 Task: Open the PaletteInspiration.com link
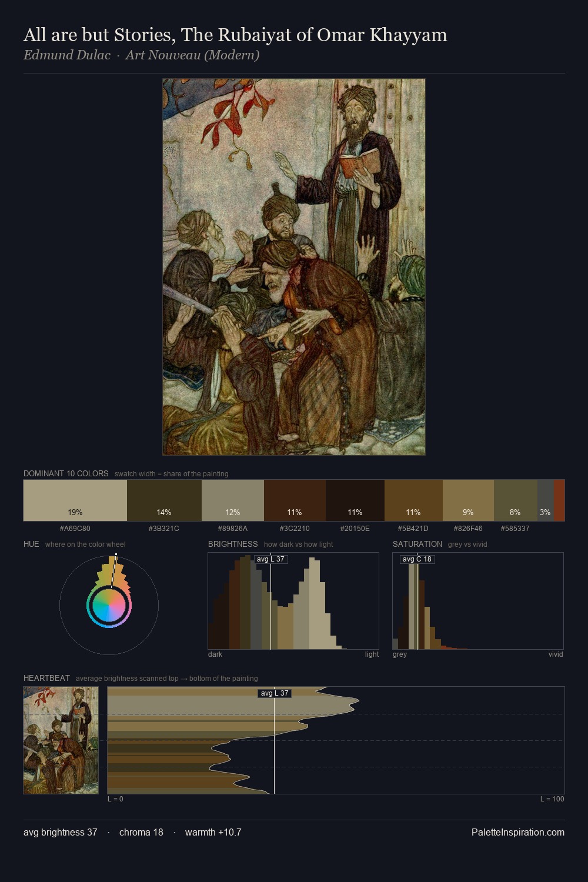(x=518, y=832)
